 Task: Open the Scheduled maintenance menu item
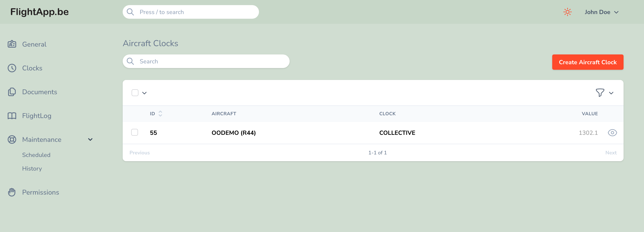[x=36, y=155]
